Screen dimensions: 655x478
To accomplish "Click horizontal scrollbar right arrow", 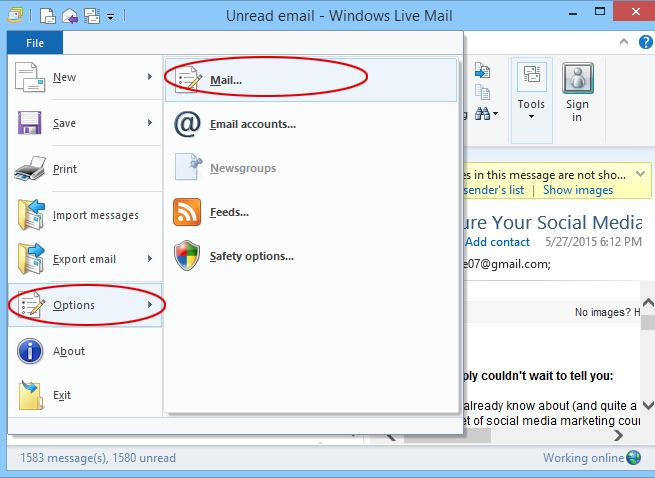I will pyautogui.click(x=619, y=436).
